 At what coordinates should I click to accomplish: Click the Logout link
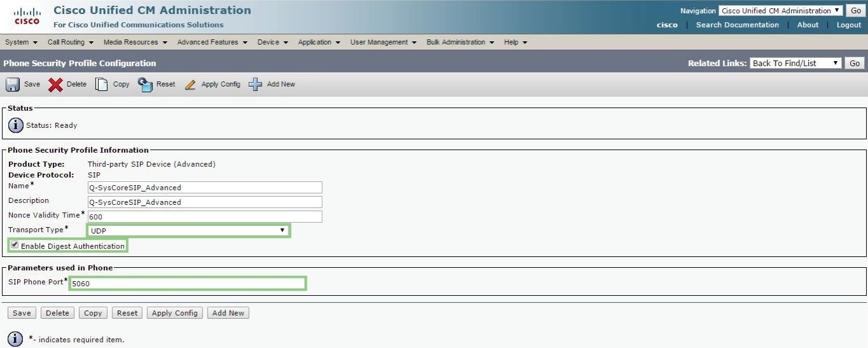click(848, 25)
